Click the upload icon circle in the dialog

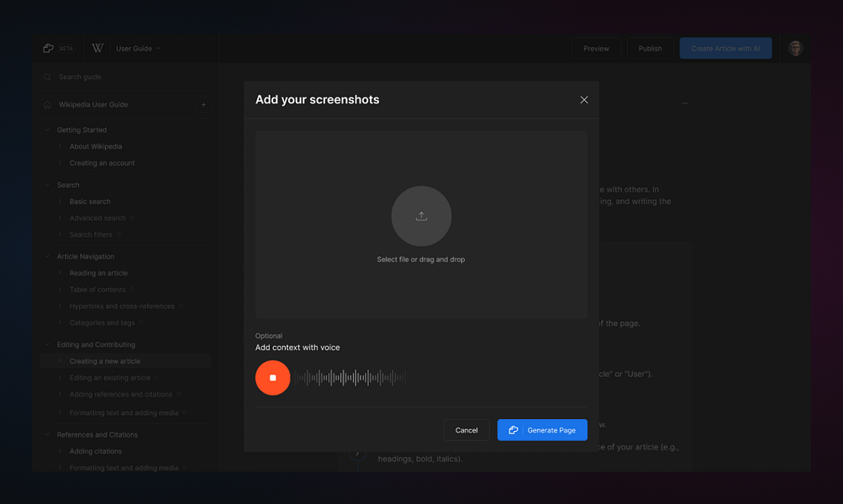pos(421,216)
